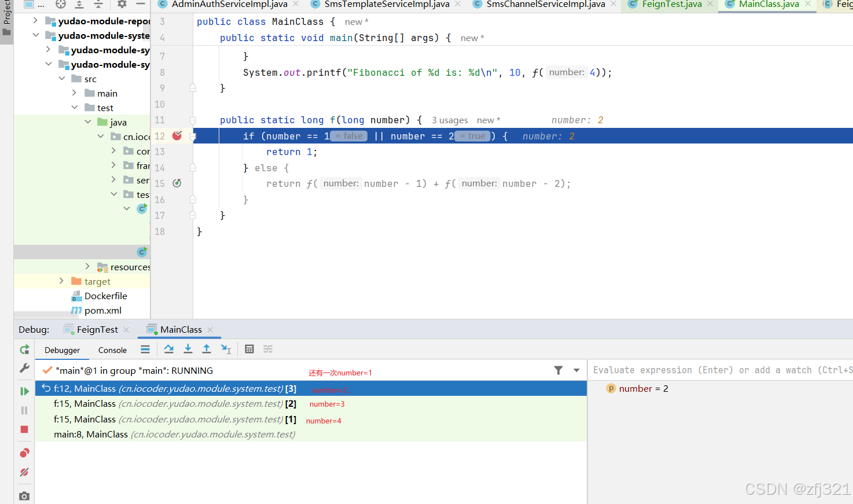
Task: Collapse the java folder node
Action: [87, 122]
